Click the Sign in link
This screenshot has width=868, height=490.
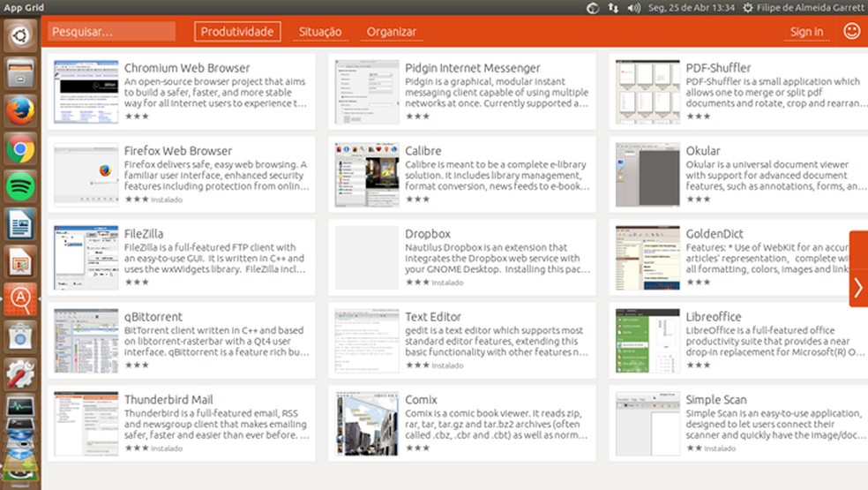click(806, 32)
